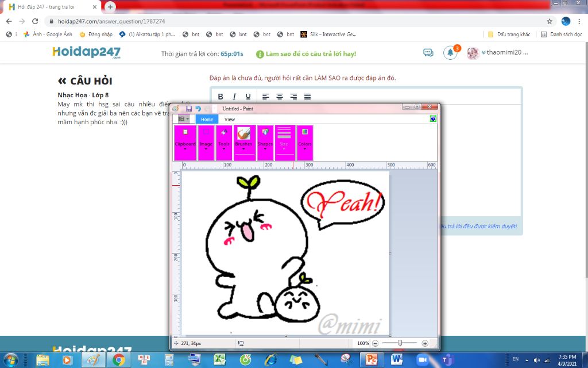The height and width of the screenshot is (368, 588).
Task: Open Paint Help icon
Action: (x=433, y=118)
